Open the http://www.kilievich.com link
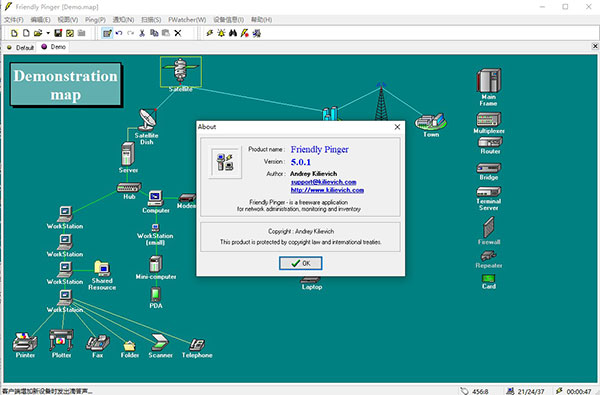Screen dimensions: 600x395 (x=327, y=190)
